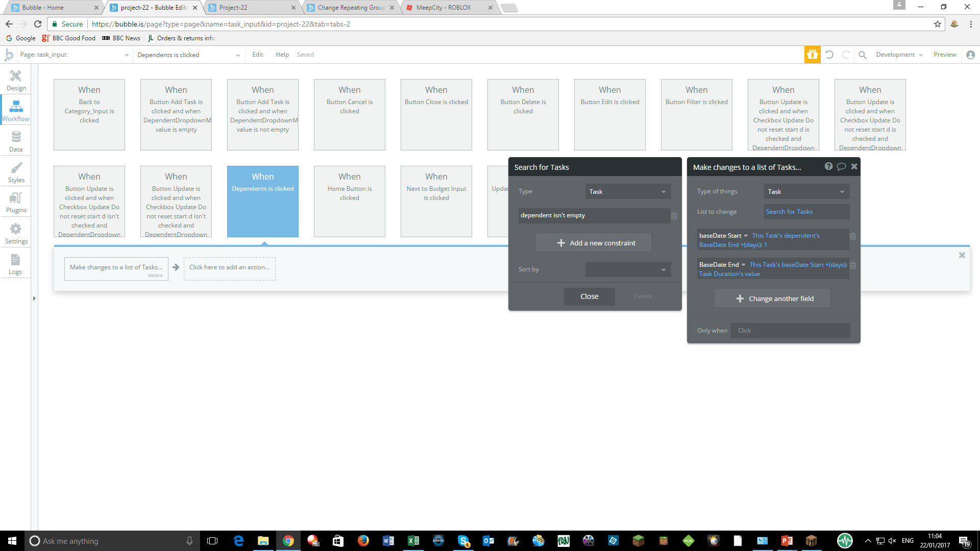Open the Help menu
Image resolution: width=980 pixels, height=551 pixels.
282,55
